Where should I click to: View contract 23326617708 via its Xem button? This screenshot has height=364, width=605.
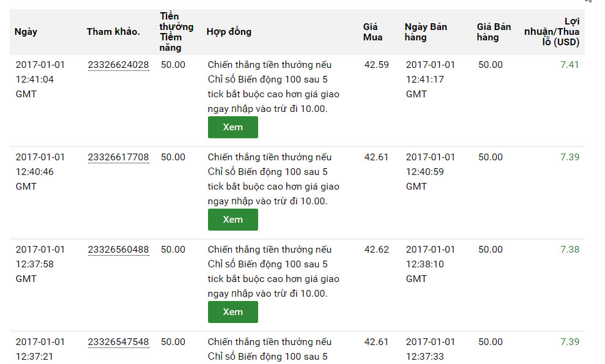(x=232, y=220)
